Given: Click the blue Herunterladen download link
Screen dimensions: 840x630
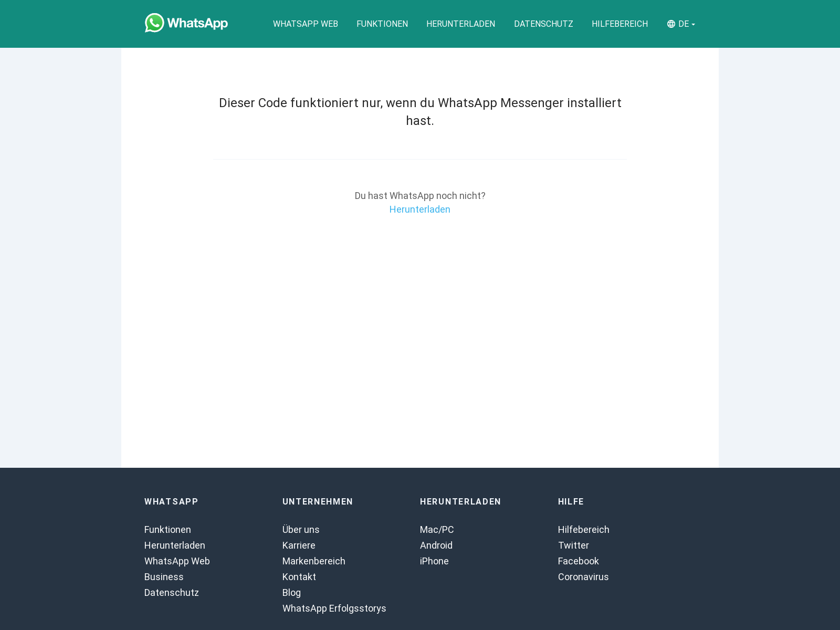Looking at the screenshot, I should 420,209.
